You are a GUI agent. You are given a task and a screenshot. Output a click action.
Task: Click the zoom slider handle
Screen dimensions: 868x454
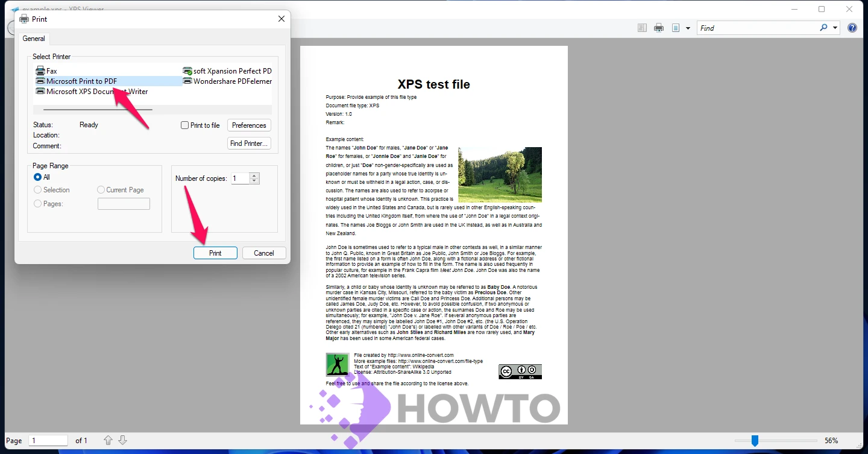755,441
